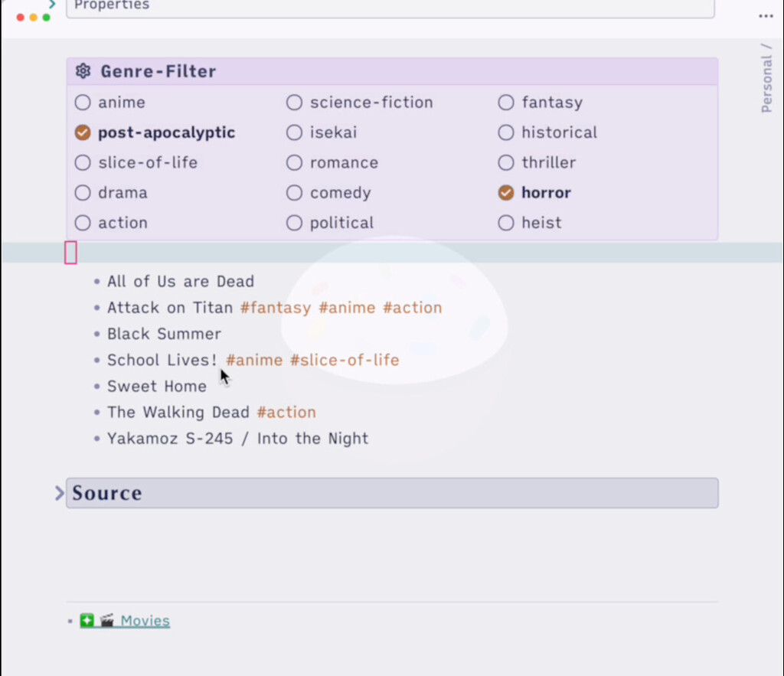The image size is (784, 676).
Task: Click the gear icon on the Genre-Filter header
Action: (x=83, y=71)
